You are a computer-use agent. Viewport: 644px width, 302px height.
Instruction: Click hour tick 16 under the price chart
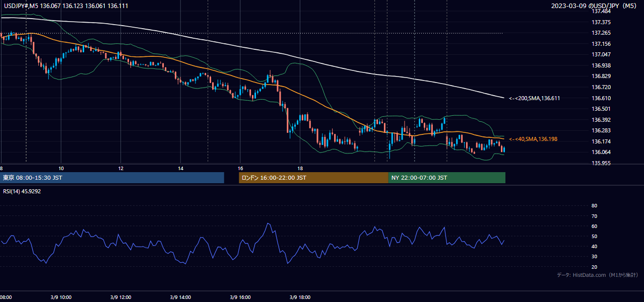(240, 168)
